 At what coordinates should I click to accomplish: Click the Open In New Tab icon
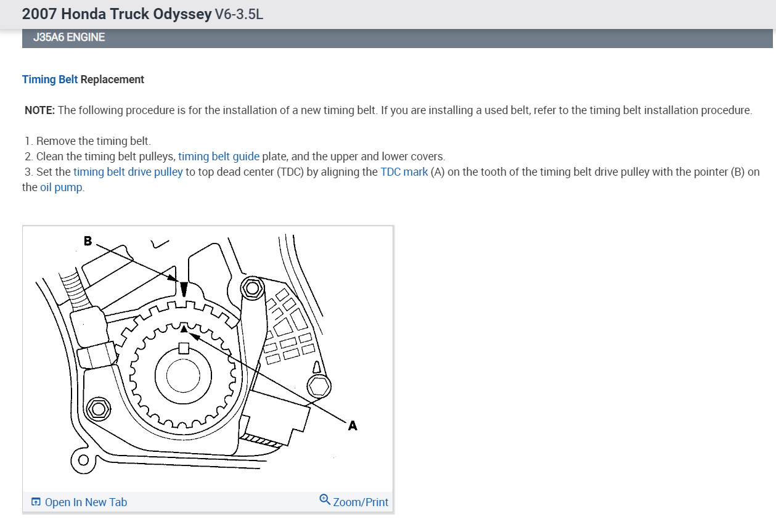[36, 502]
